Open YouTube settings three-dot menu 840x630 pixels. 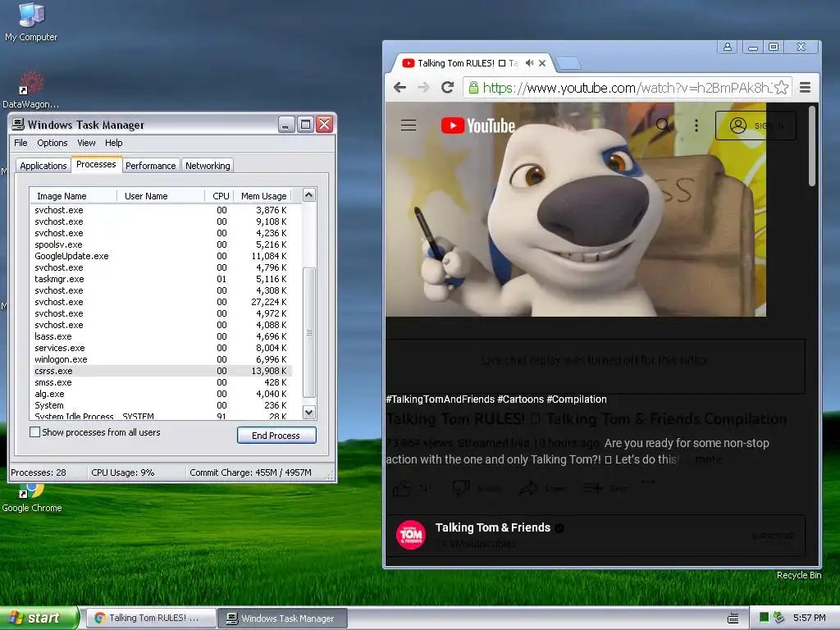696,126
